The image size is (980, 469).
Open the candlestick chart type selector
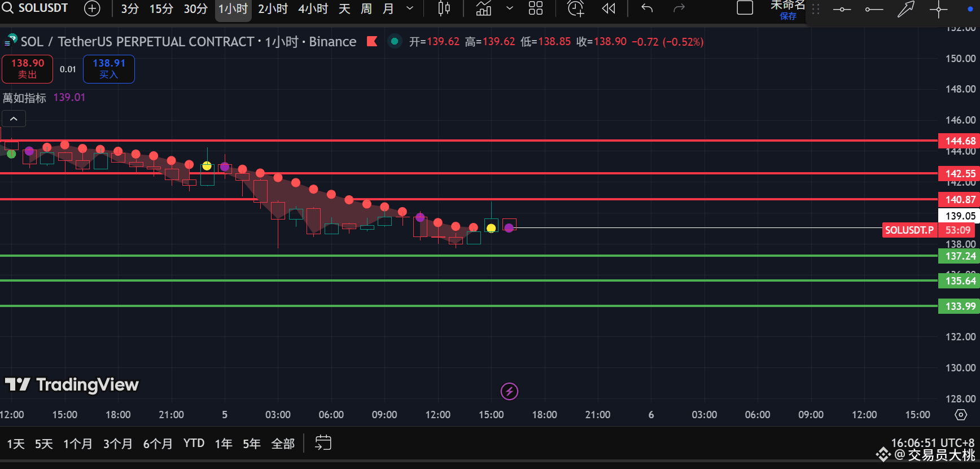pos(444,8)
